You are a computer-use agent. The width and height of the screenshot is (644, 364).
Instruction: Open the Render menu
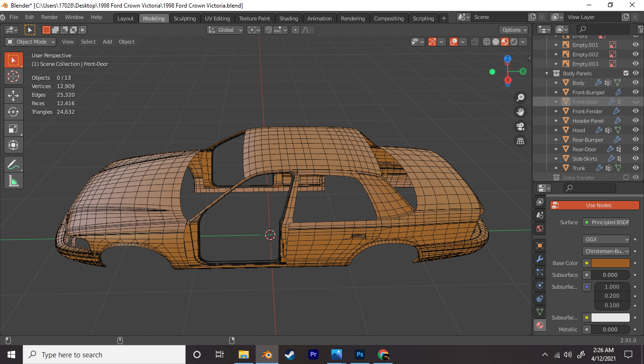[x=50, y=17]
